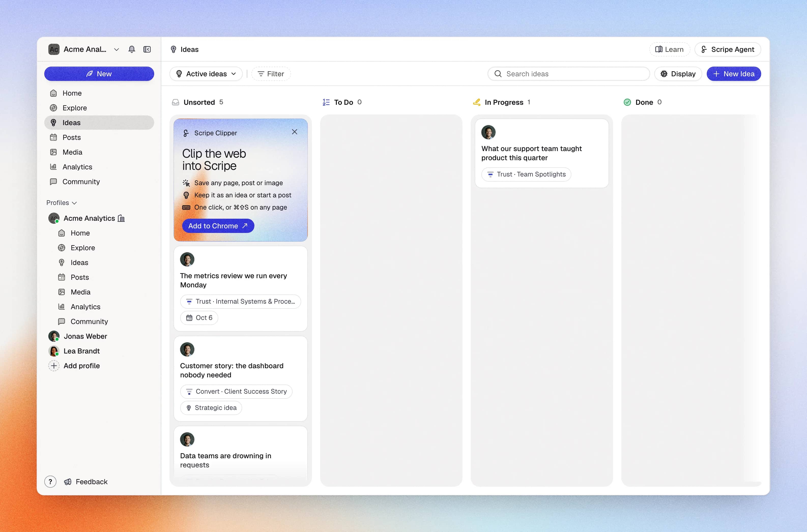Open the workspace switcher chevron
This screenshot has width=807, height=532.
click(117, 49)
